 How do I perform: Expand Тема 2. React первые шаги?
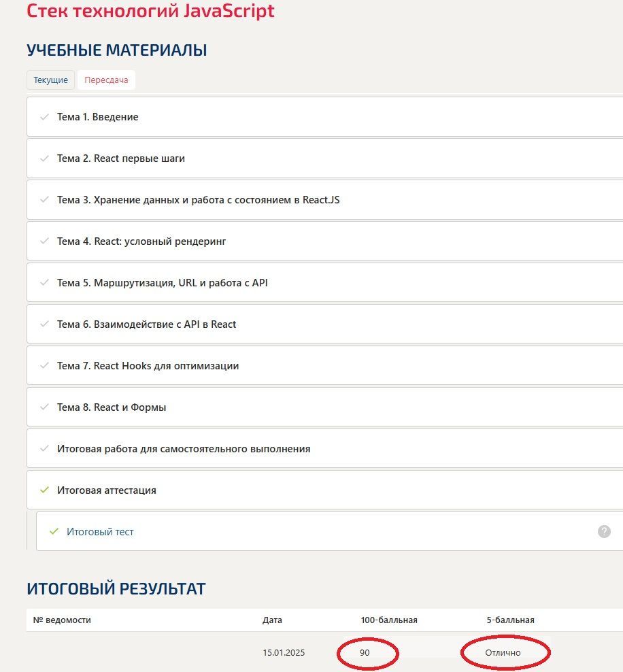tap(325, 158)
